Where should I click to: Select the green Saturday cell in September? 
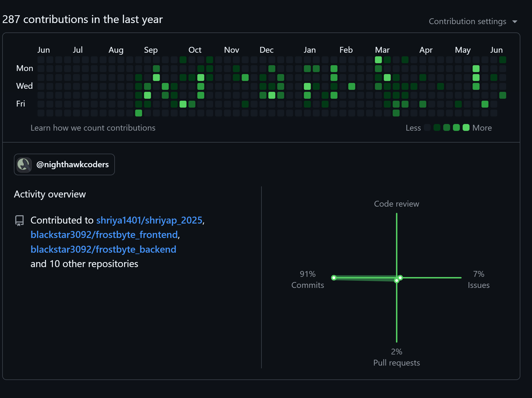[138, 113]
